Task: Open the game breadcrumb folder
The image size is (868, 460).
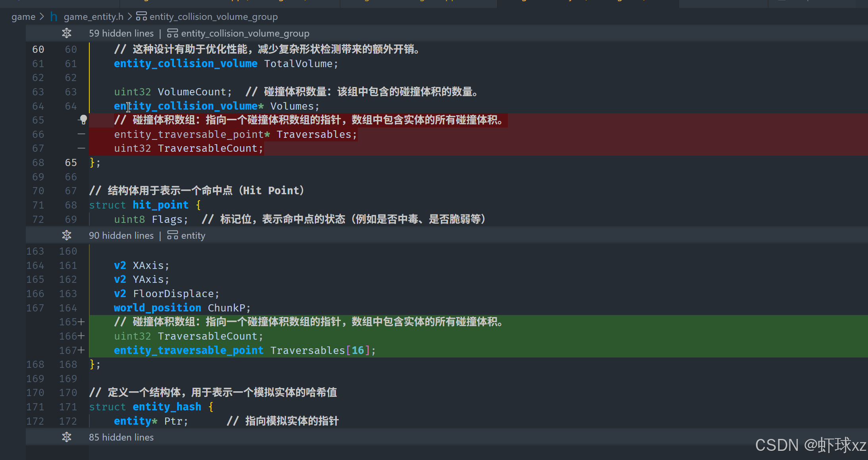Action: 23,17
